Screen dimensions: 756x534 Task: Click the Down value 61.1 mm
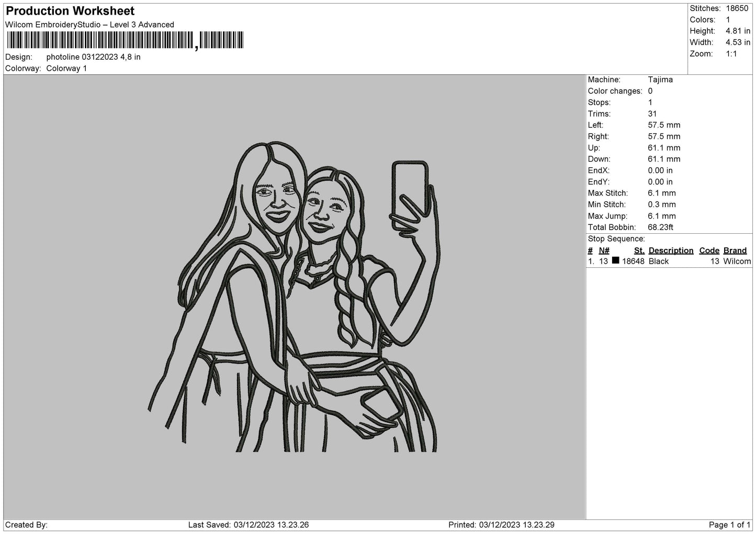(x=664, y=159)
